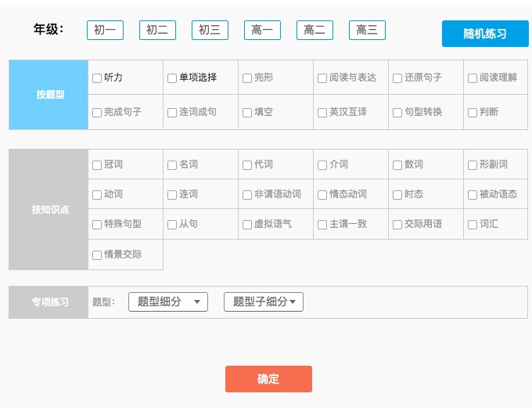
Task: Check the 听力 checkbox
Action: [x=97, y=78]
